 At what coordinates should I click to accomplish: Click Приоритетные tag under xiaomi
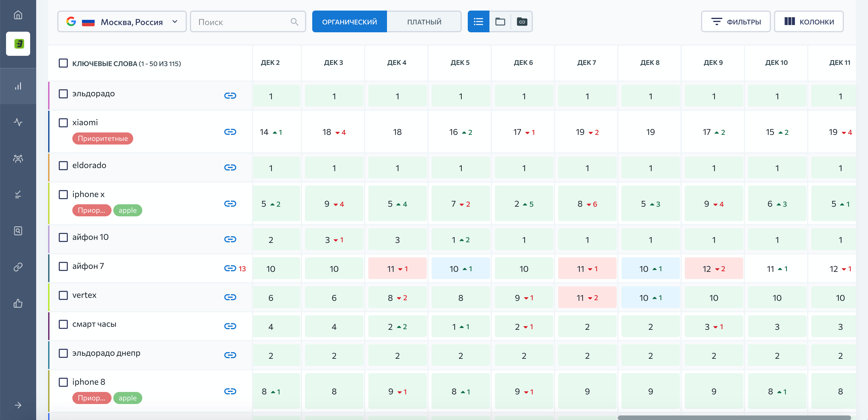pos(103,139)
